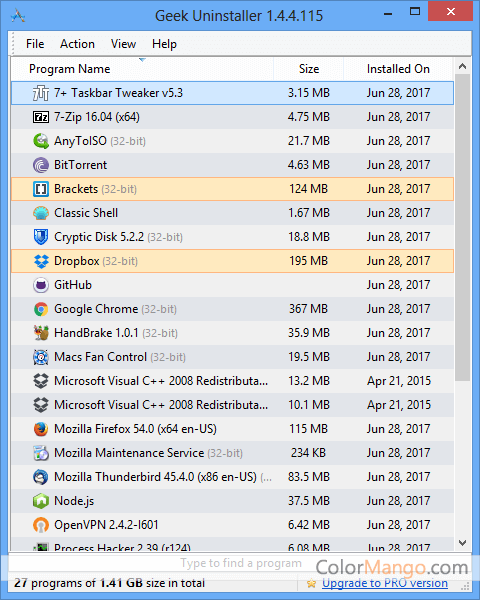This screenshot has height=600, width=480.
Task: Click the '367 MB' size cell
Action: point(309,309)
